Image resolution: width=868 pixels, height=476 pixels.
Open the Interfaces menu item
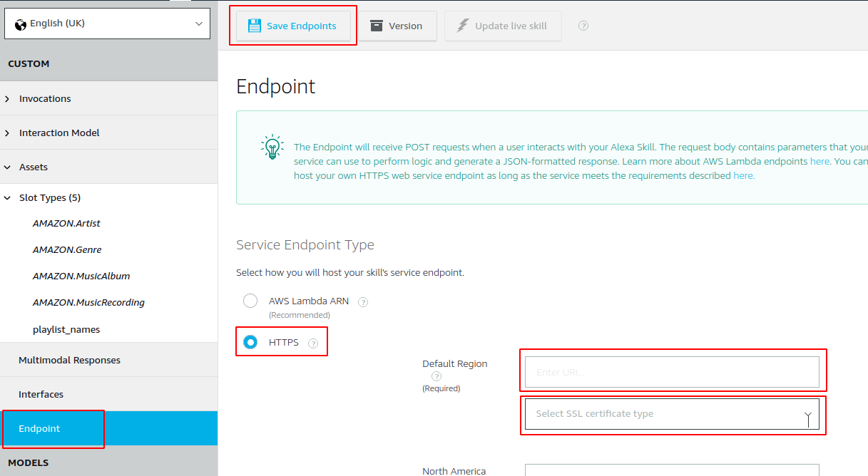pos(41,395)
